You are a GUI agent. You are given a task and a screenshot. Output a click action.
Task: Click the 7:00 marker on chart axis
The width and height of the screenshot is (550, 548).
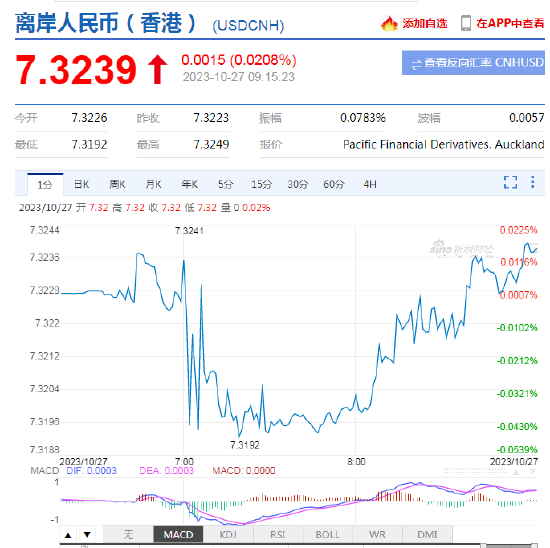coord(184,462)
